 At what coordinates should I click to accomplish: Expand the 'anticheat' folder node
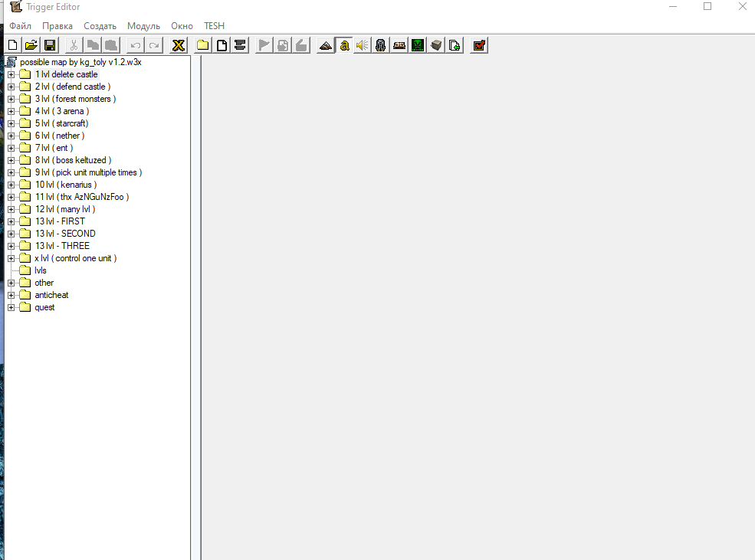click(11, 295)
